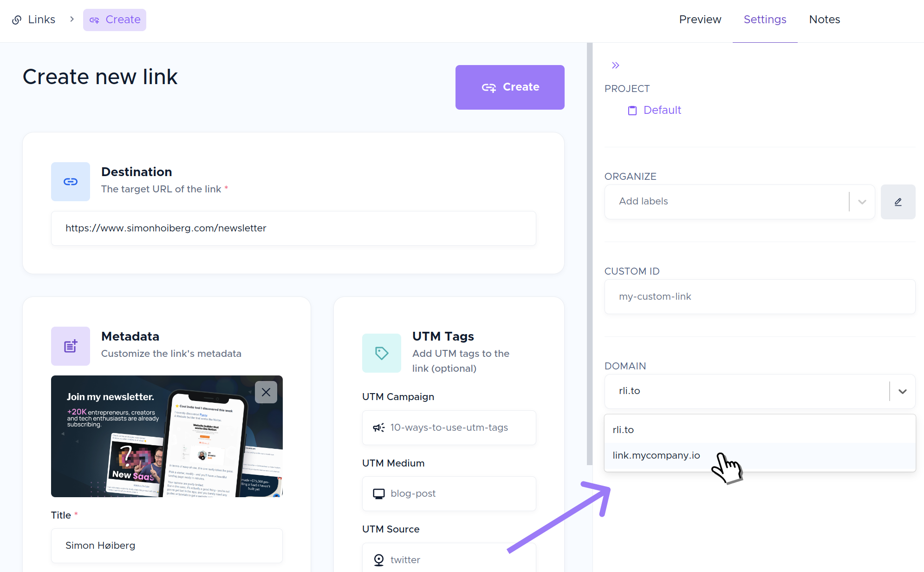Remove the metadata preview image with X
The width and height of the screenshot is (924, 572).
tap(266, 392)
